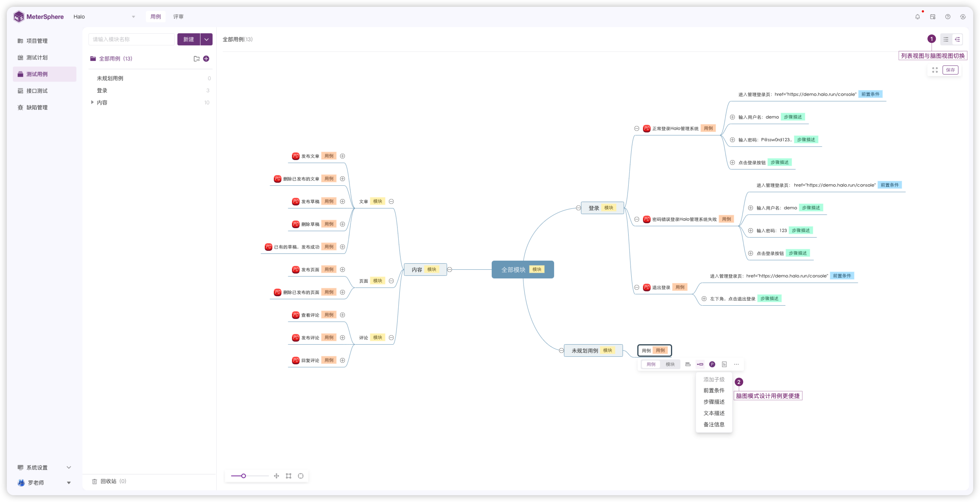The height and width of the screenshot is (502, 980).
Task: Select the priority P icon in floating toolbar
Action: 712,364
